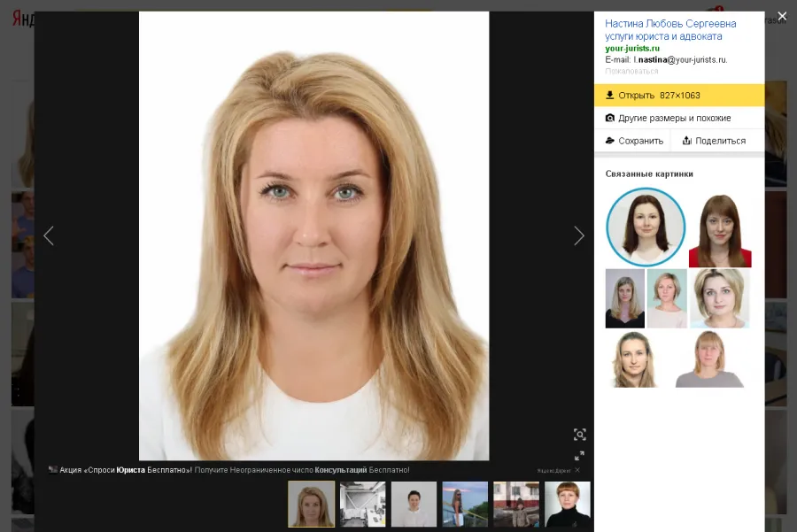Open the related close-up with short blonde bob
Viewport: 797px width, 532px height.
click(x=720, y=298)
